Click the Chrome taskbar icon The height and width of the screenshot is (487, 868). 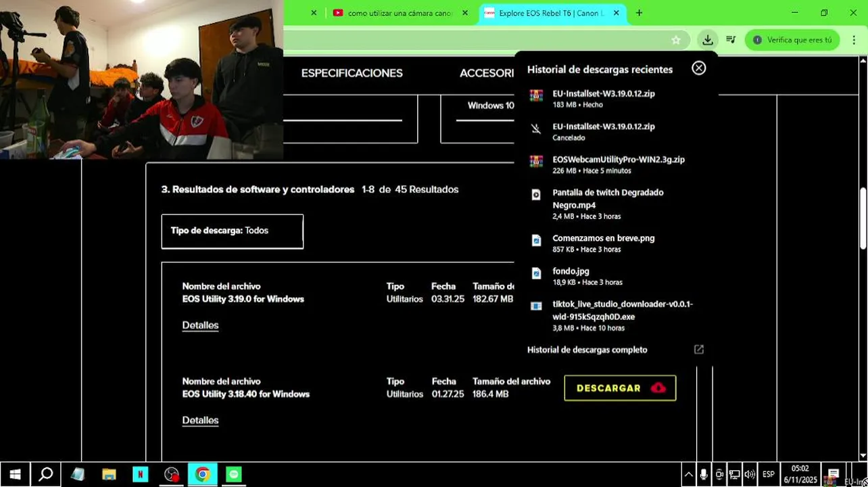(202, 475)
